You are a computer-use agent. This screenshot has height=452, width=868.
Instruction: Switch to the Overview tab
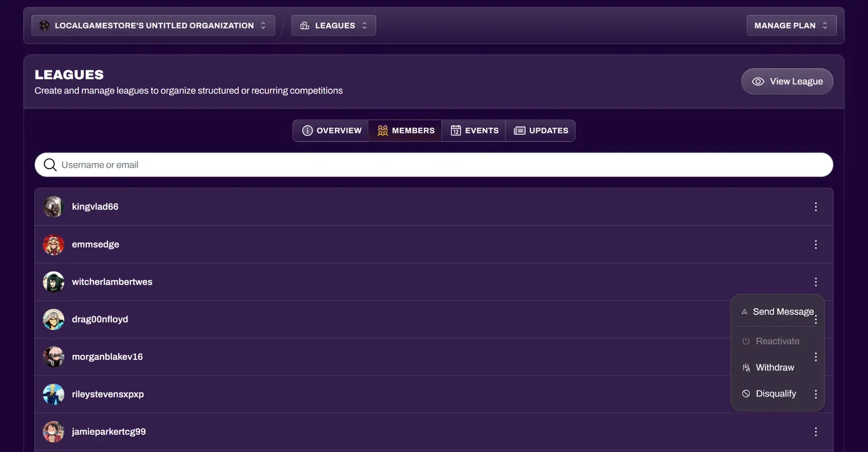coord(331,131)
